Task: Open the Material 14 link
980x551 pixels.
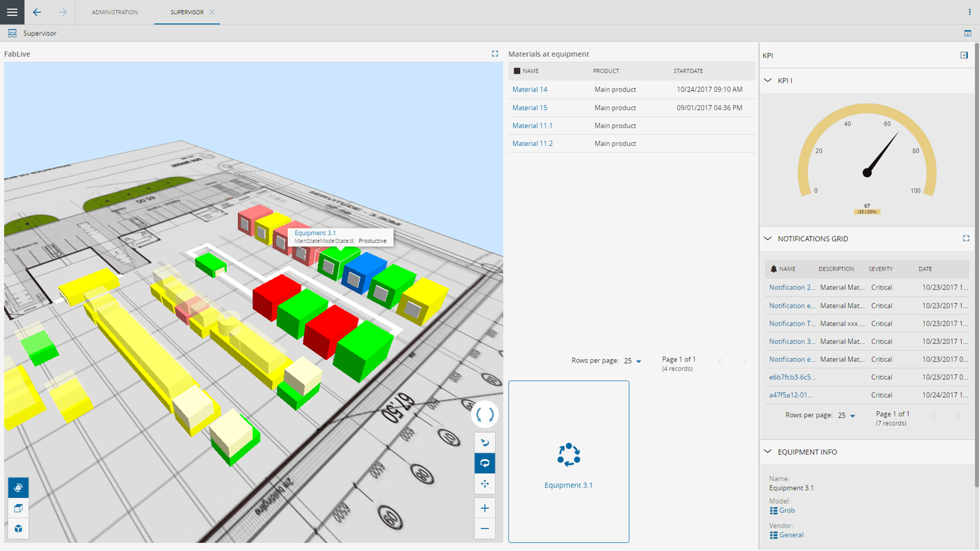Action: [529, 89]
